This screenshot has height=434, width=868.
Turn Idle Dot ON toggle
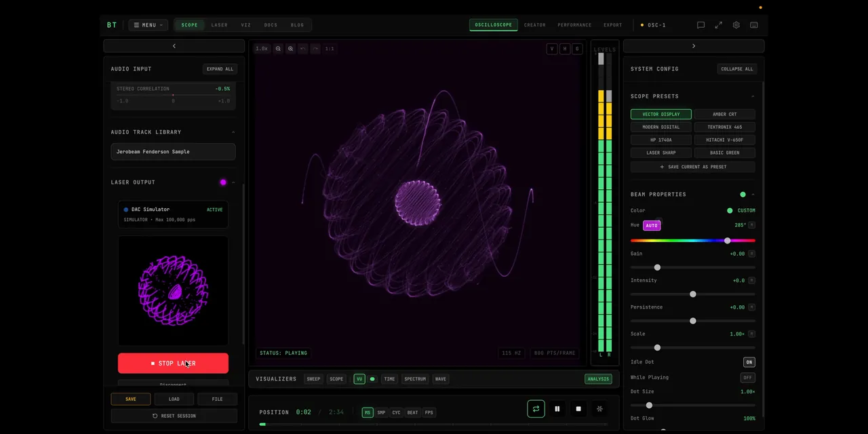[x=749, y=362]
